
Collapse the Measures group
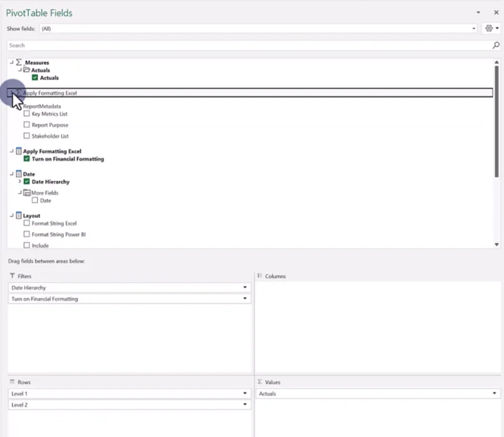click(x=11, y=62)
